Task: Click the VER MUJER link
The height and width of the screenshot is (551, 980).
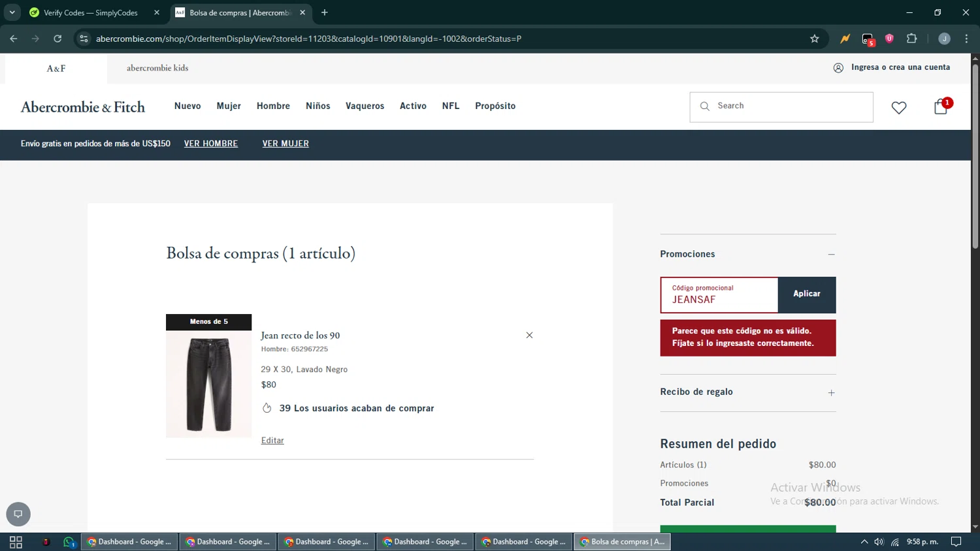Action: click(x=286, y=144)
